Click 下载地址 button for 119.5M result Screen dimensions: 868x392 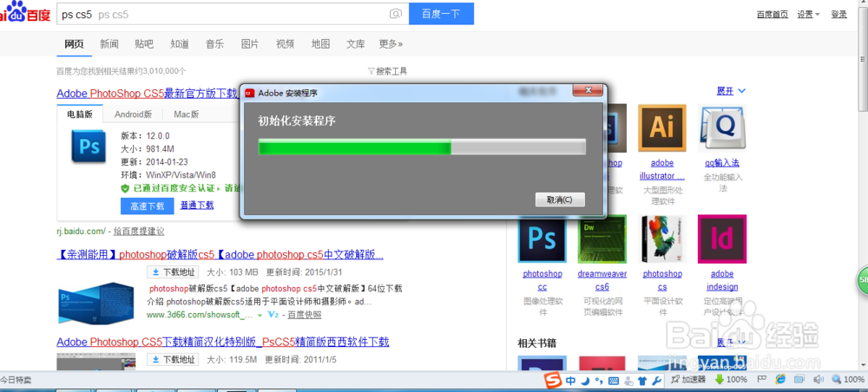pyautogui.click(x=173, y=359)
